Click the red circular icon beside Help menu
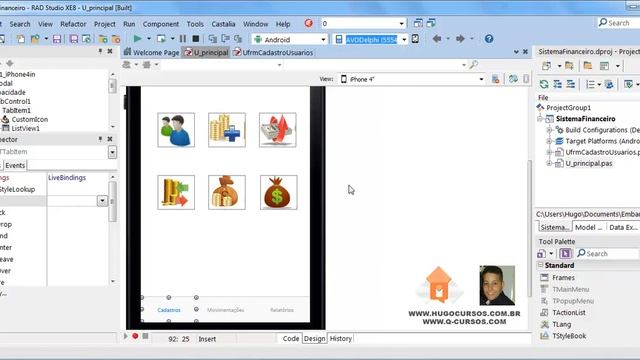The height and width of the screenshot is (360, 640). [x=309, y=23]
